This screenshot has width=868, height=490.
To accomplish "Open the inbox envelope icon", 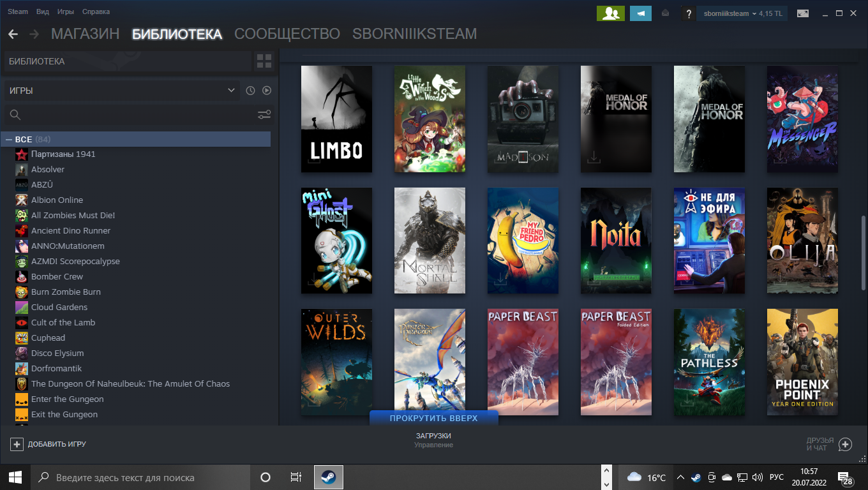I will click(665, 13).
